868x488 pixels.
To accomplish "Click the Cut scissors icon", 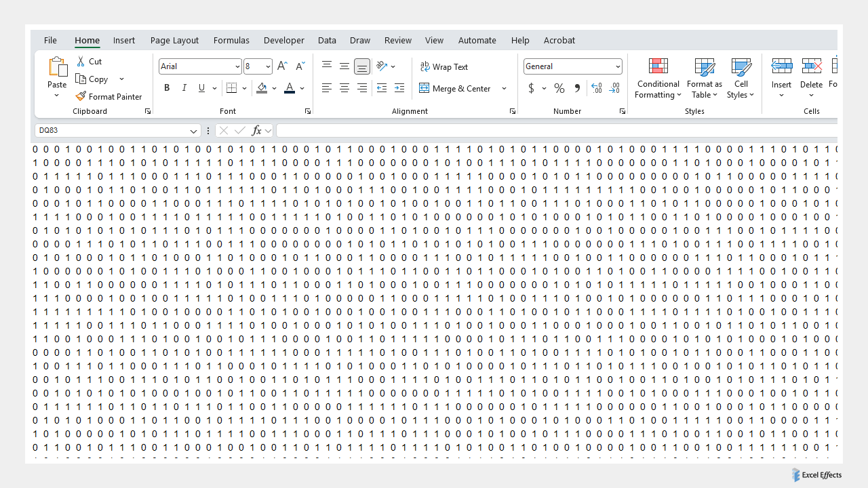I will (81, 62).
